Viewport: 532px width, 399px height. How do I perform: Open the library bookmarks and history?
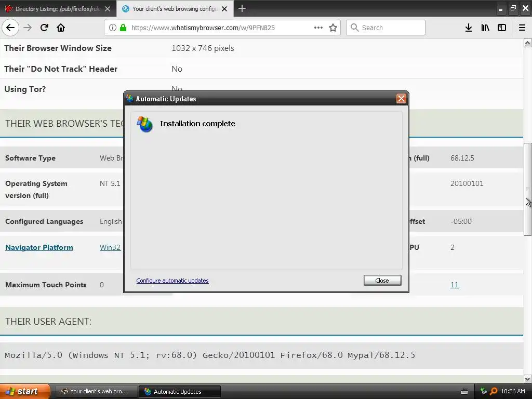tap(485, 28)
